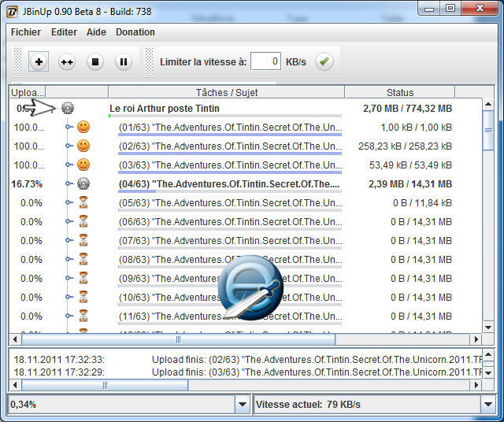
Task: Minimize the JBinUp window
Action: (428, 9)
